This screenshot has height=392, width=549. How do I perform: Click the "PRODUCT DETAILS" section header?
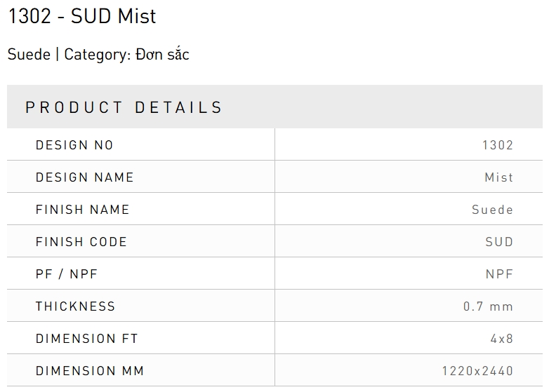pos(124,107)
